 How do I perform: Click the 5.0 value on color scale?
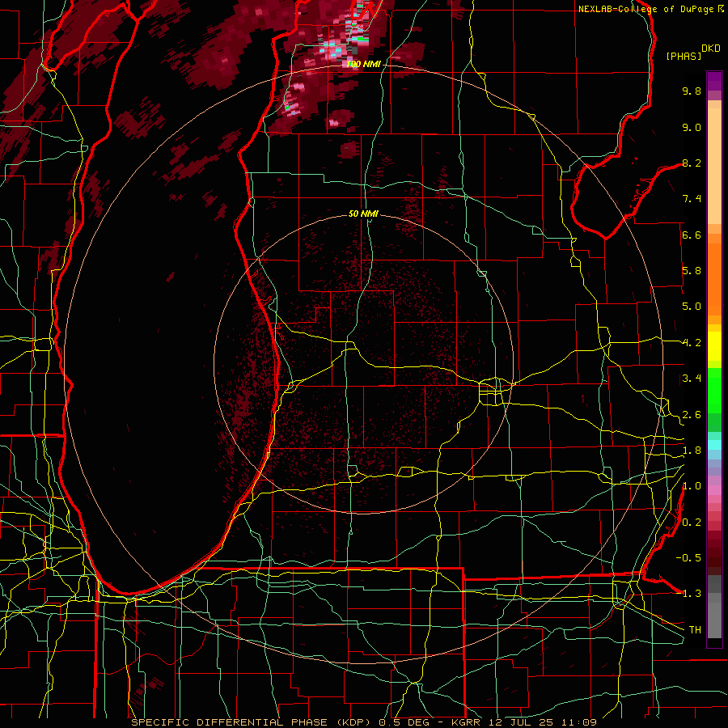(692, 307)
